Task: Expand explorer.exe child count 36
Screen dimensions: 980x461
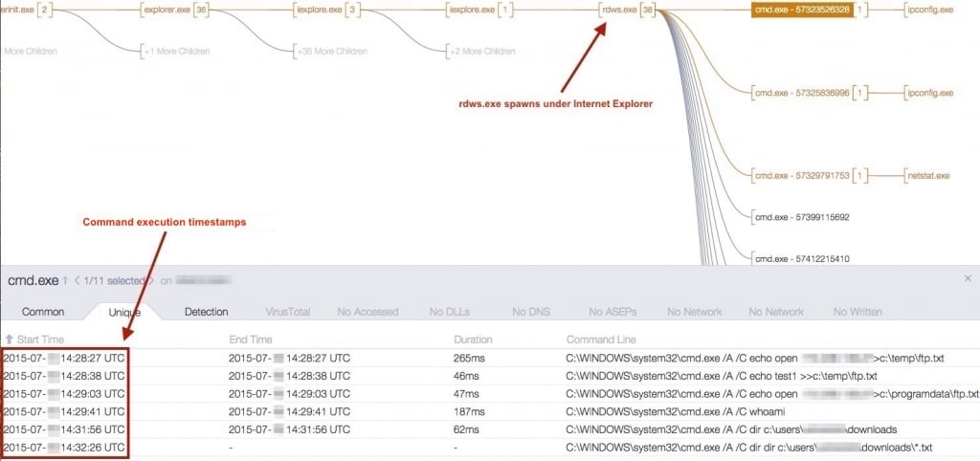Action: pos(201,10)
